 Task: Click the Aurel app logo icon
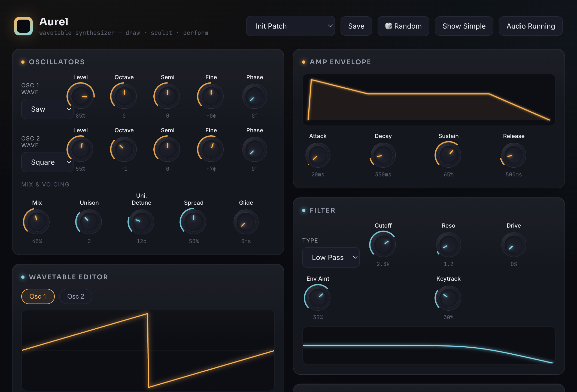(x=23, y=26)
